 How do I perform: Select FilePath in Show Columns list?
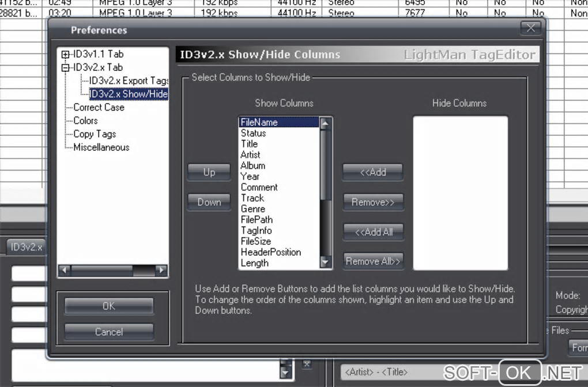pos(278,219)
